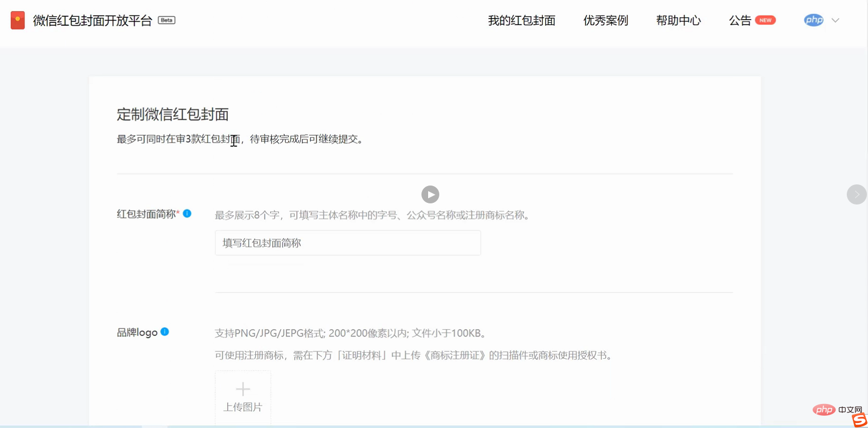Click the 品牌logo field label
The width and height of the screenshot is (868, 428).
coord(137,332)
